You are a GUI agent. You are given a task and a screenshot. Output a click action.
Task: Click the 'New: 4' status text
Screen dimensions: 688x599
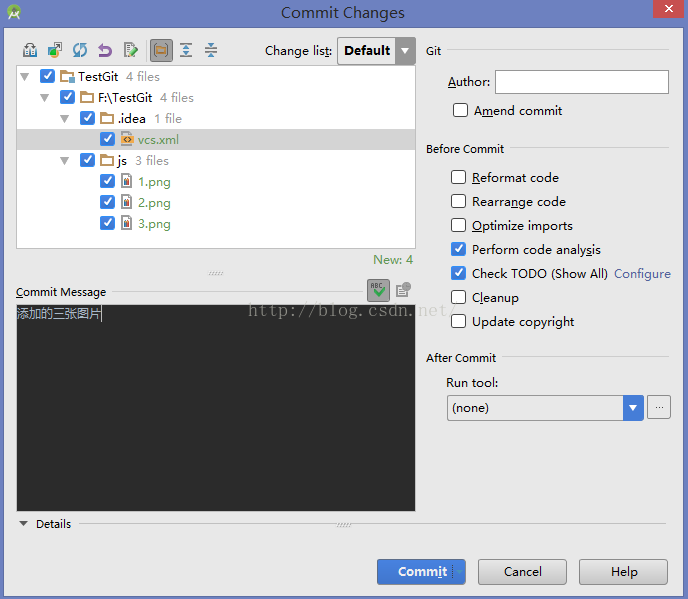pyautogui.click(x=393, y=259)
